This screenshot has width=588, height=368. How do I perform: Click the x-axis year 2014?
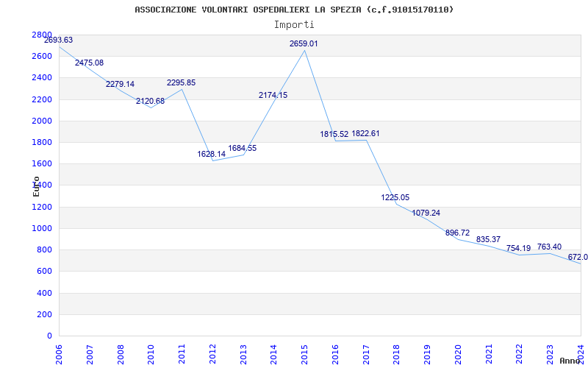pos(274,355)
